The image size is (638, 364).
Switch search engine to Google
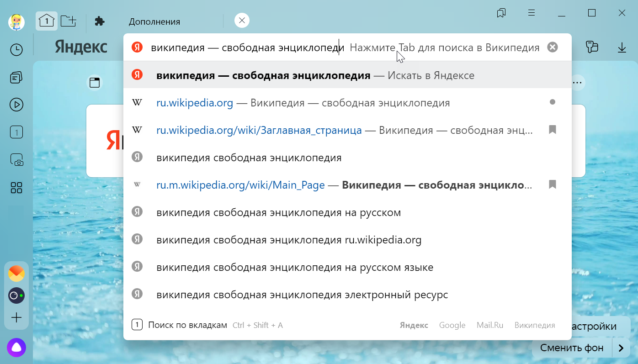(x=452, y=325)
